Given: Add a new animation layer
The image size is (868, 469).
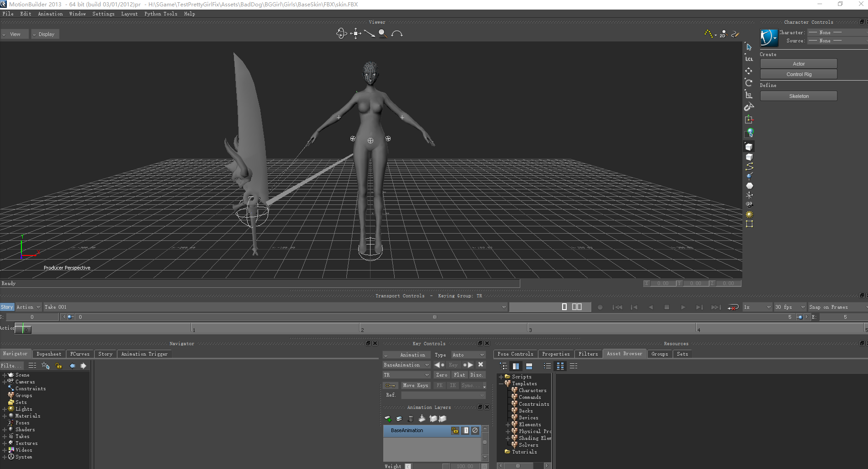Looking at the screenshot, I should pyautogui.click(x=388, y=418).
